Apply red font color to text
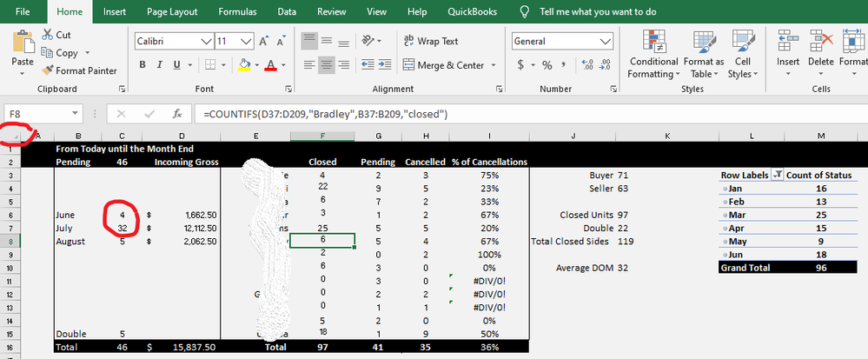 [271, 65]
